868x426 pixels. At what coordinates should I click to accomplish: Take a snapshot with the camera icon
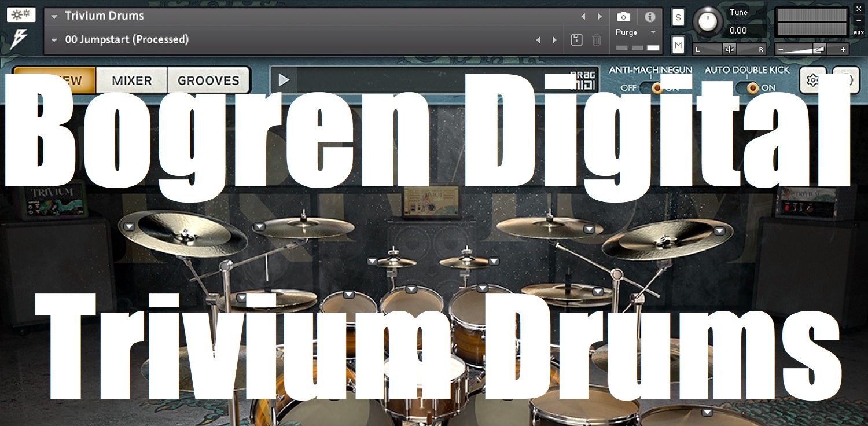(x=623, y=17)
